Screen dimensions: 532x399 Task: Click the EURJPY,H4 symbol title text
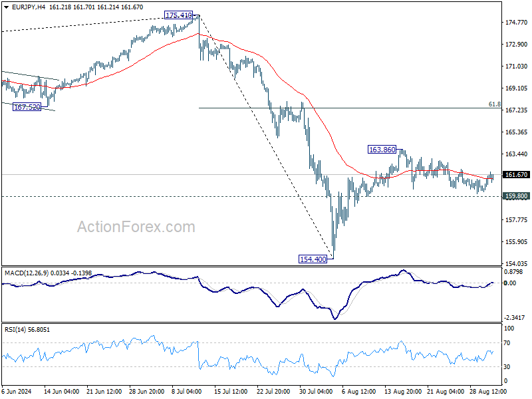click(x=29, y=7)
